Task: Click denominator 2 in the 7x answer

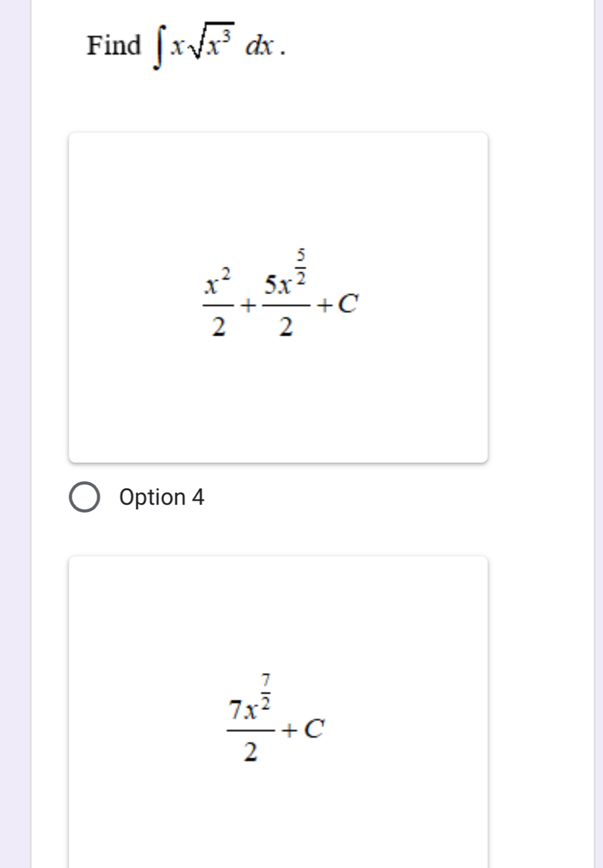Action: click(251, 752)
